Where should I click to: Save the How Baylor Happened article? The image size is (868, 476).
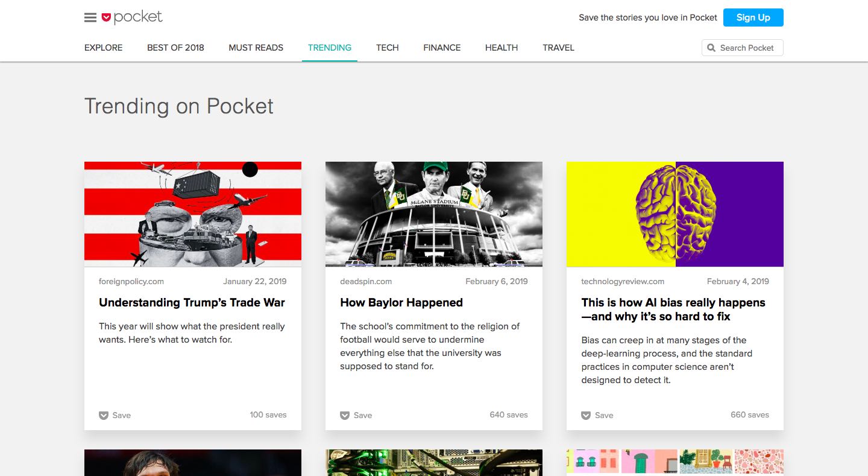[356, 415]
